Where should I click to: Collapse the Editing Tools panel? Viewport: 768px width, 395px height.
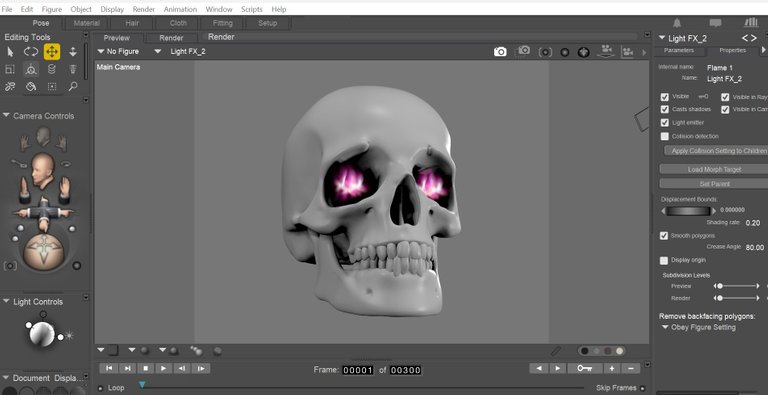tap(86, 35)
